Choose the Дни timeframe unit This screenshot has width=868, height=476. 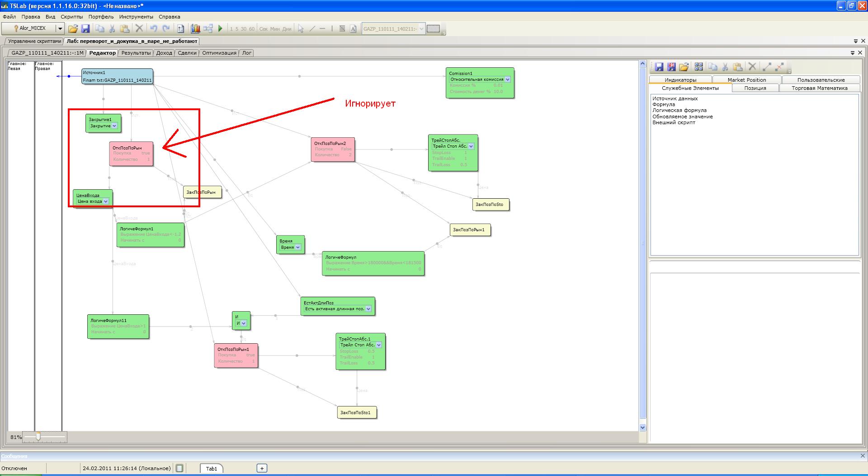pos(287,29)
